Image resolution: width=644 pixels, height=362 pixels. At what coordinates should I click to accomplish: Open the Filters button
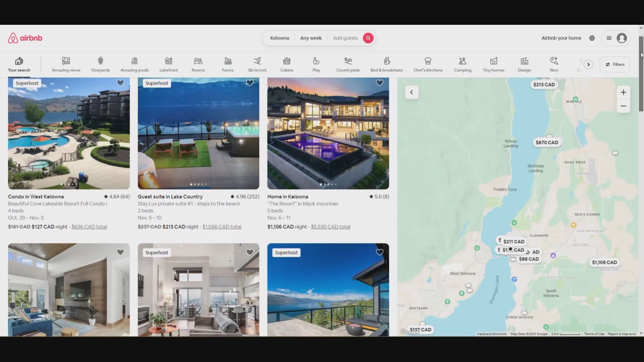[615, 64]
